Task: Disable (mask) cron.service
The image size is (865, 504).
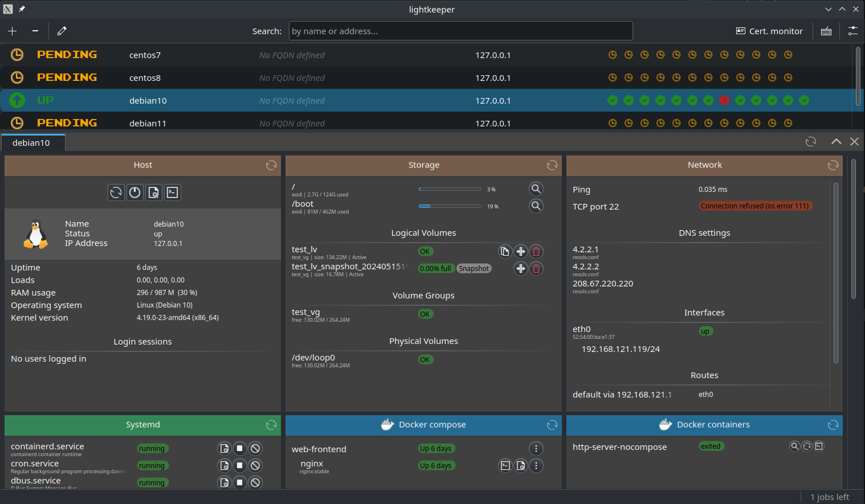Action: (256, 465)
